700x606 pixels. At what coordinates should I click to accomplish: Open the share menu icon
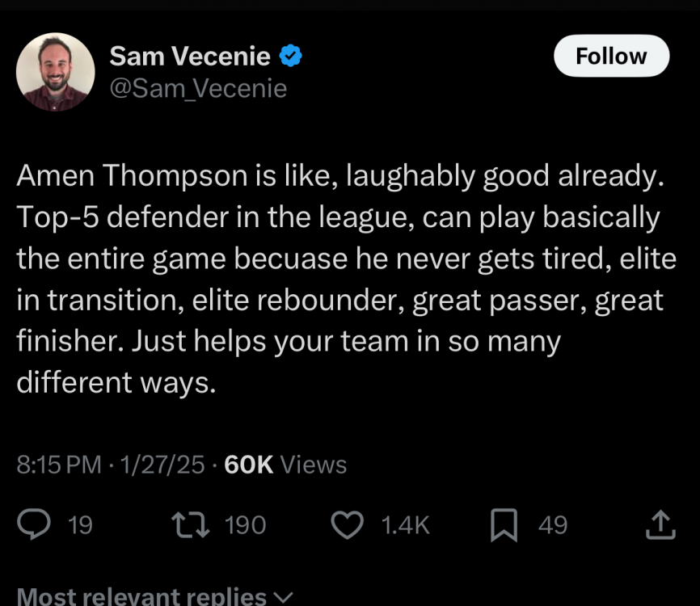(x=660, y=525)
